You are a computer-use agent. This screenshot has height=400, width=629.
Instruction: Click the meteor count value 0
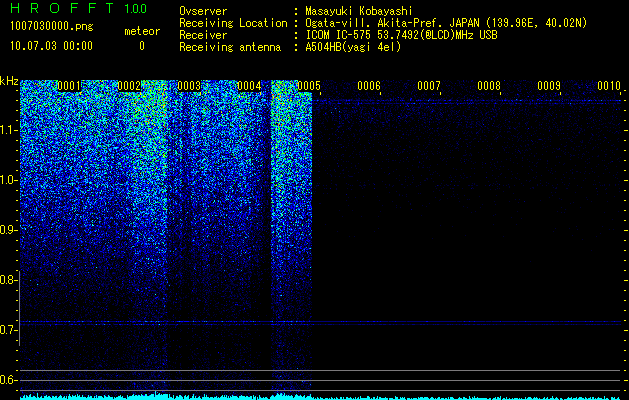(x=142, y=46)
